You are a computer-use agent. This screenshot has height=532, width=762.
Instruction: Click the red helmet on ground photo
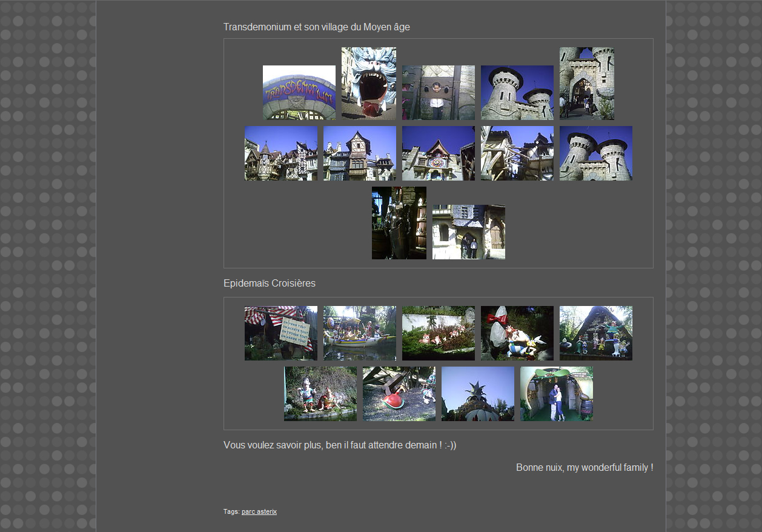pyautogui.click(x=399, y=394)
